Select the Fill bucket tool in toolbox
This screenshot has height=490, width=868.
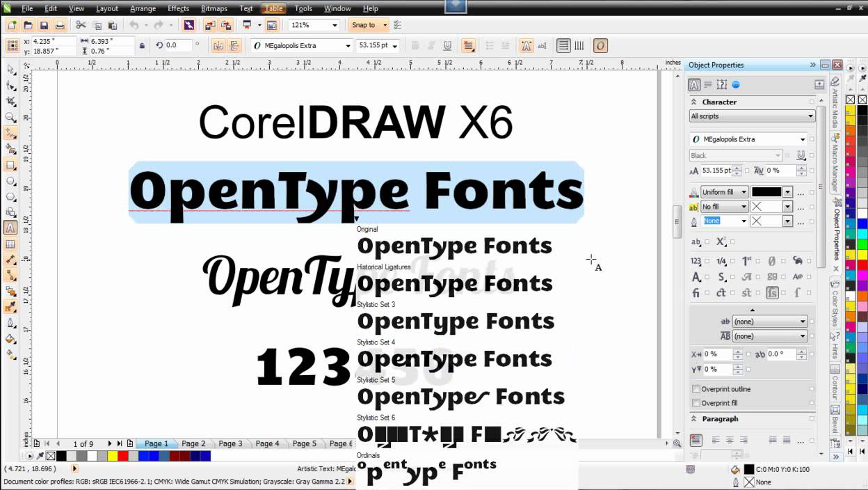(10, 339)
